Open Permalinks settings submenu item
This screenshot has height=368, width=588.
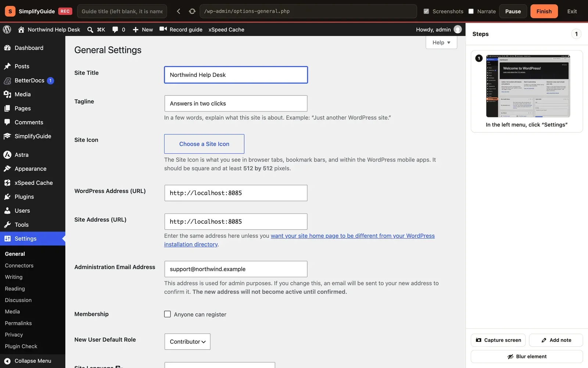(x=18, y=323)
